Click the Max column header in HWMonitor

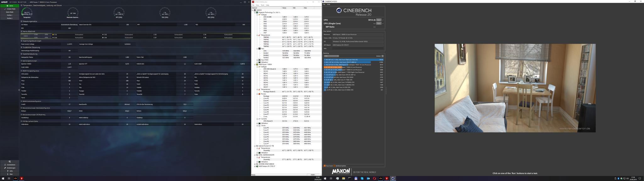(x=308, y=8)
